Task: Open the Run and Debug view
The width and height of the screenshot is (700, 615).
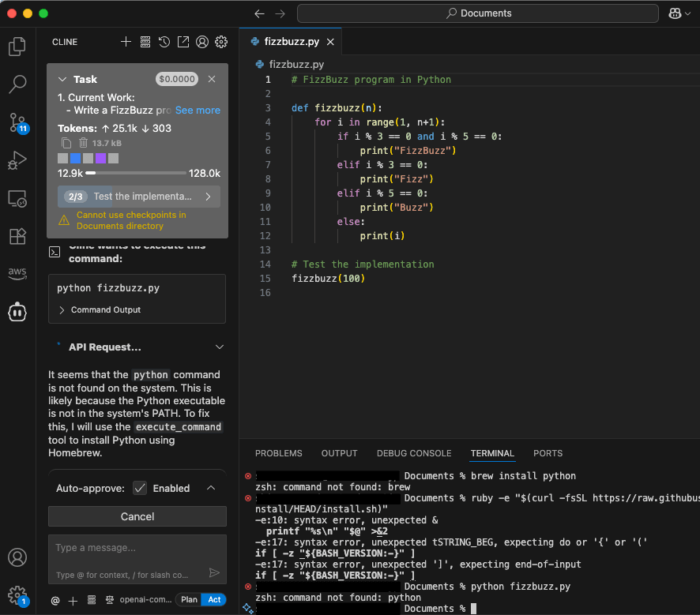Action: tap(17, 160)
